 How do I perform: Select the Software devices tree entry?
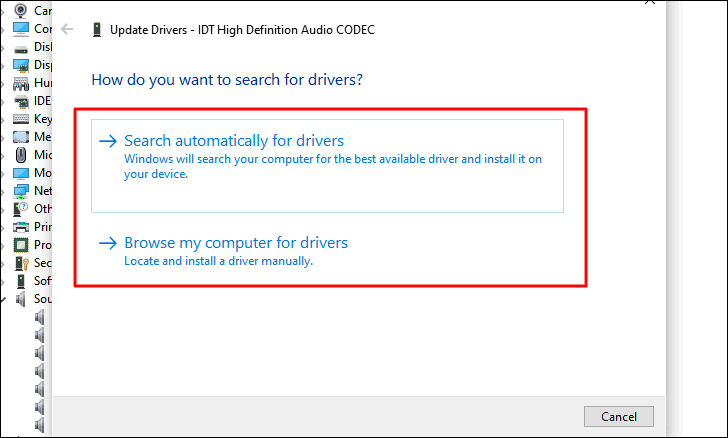point(33,281)
